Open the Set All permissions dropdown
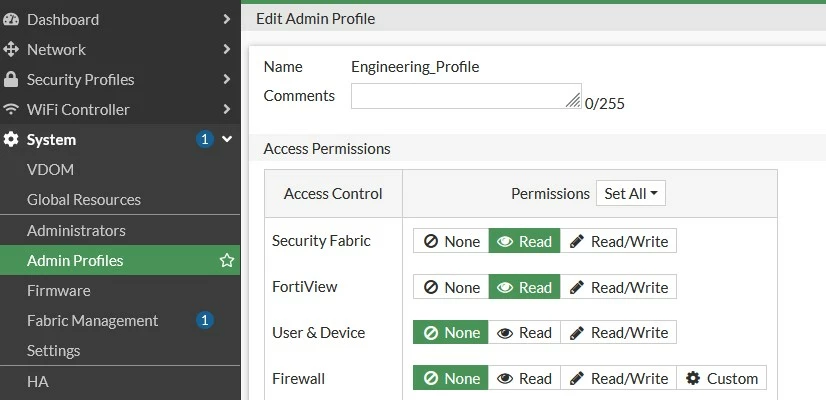This screenshot has width=826, height=400. tap(631, 193)
